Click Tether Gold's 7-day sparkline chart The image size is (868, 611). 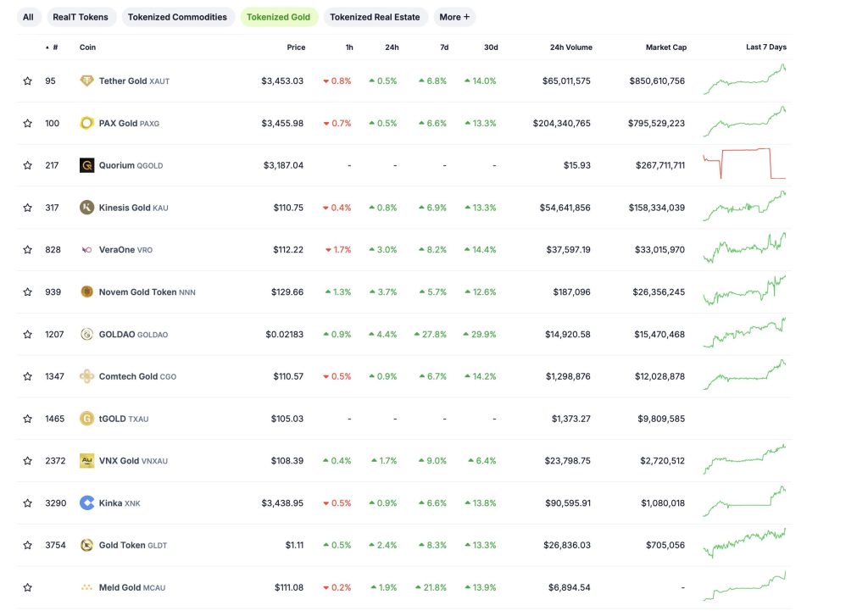point(744,80)
